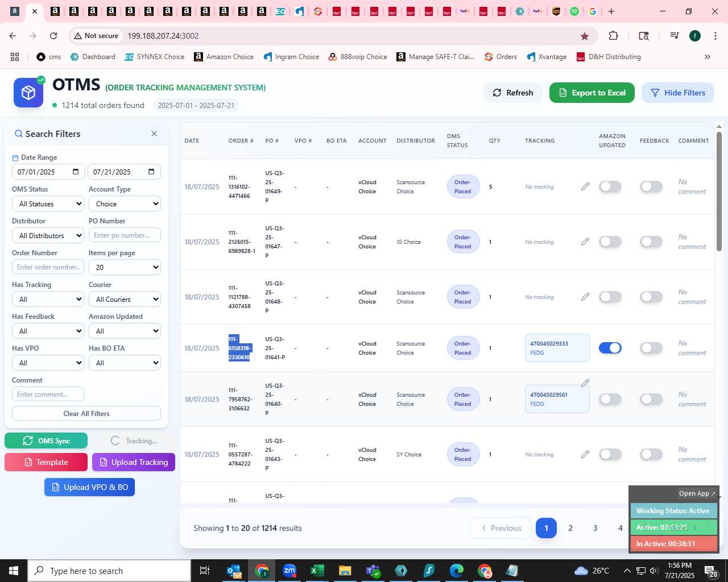Toggle Amazon Updated for order 111-1121788-4307458

point(610,297)
